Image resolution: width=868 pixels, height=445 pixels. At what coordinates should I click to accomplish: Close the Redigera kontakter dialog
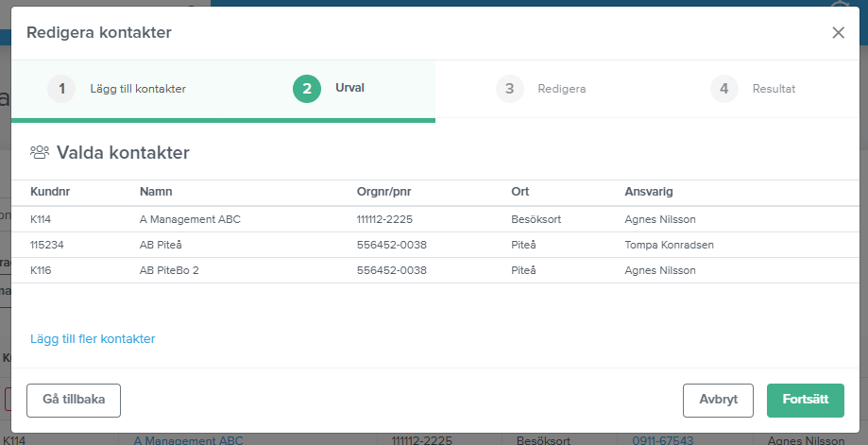coord(838,33)
